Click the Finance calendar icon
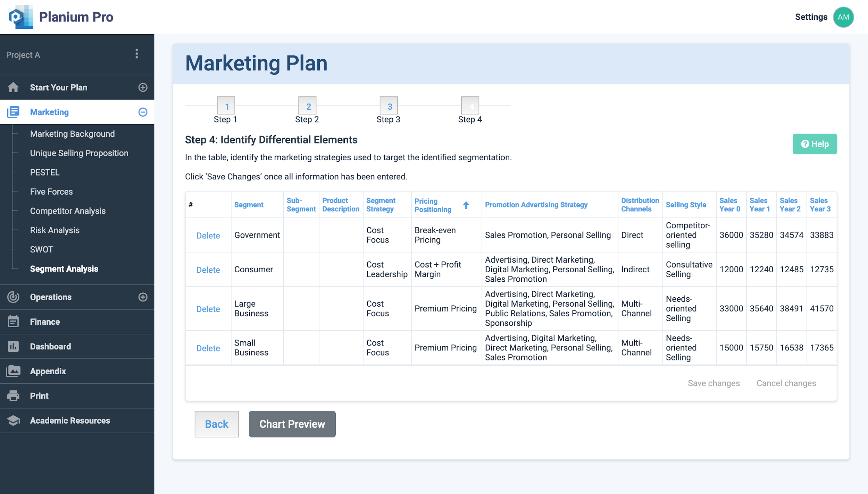 (x=13, y=322)
